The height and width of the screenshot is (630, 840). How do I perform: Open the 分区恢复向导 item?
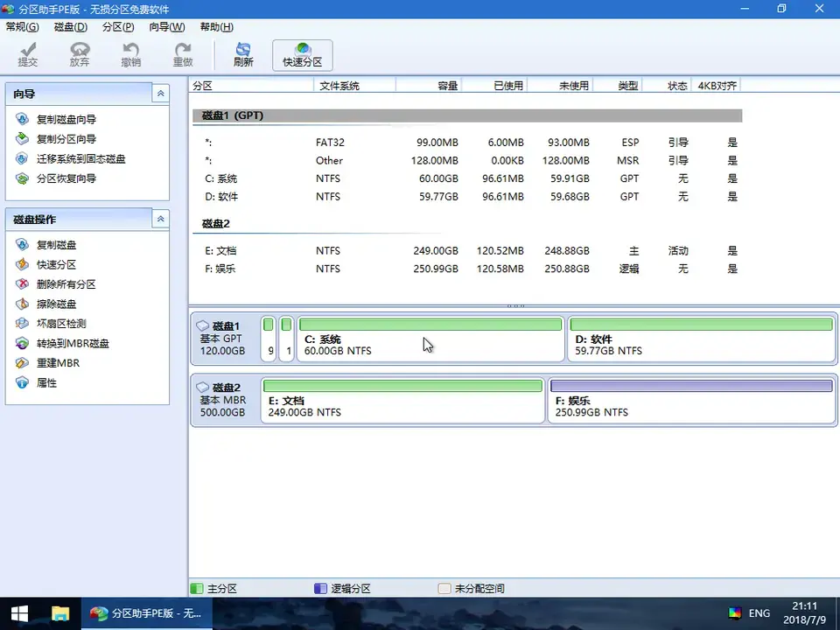point(66,178)
